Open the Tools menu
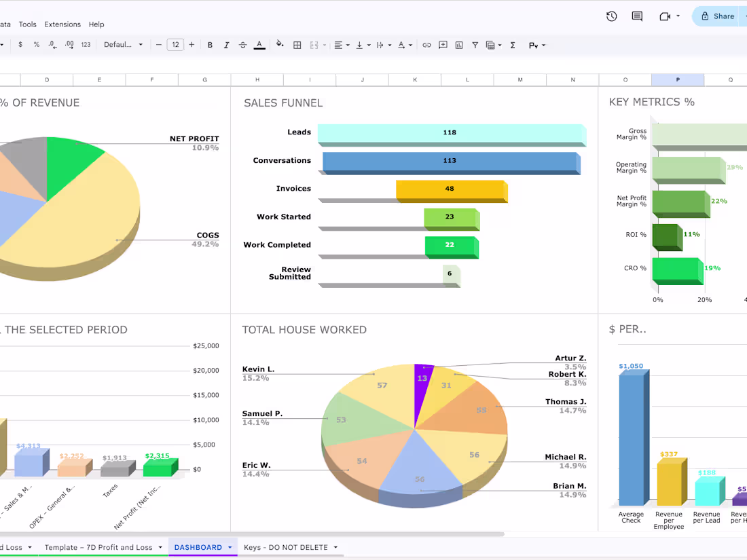Screen dimensions: 747x560 point(27,24)
